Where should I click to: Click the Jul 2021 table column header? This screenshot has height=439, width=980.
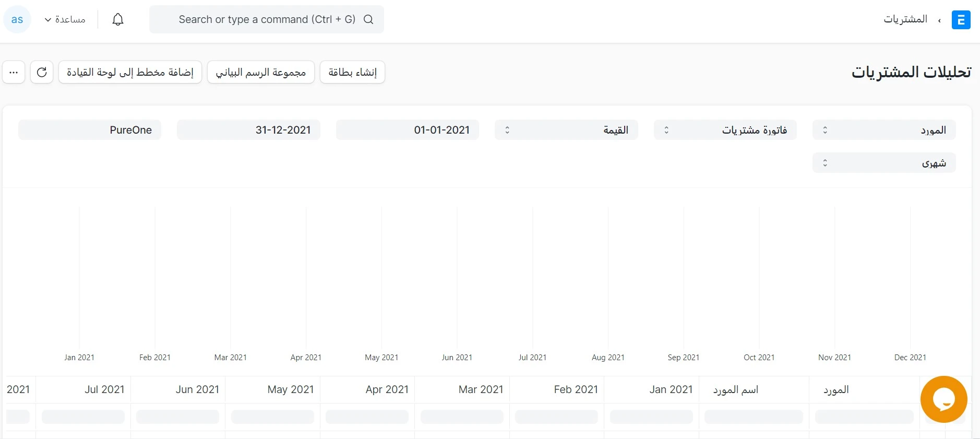pos(83,389)
